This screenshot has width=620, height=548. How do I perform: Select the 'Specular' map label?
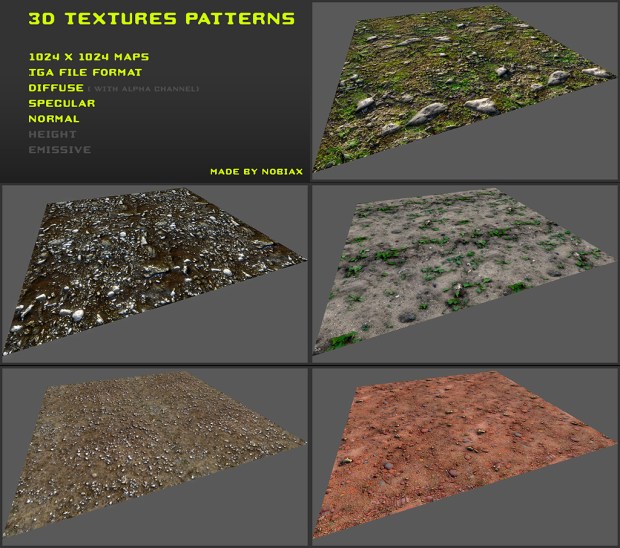(62, 103)
